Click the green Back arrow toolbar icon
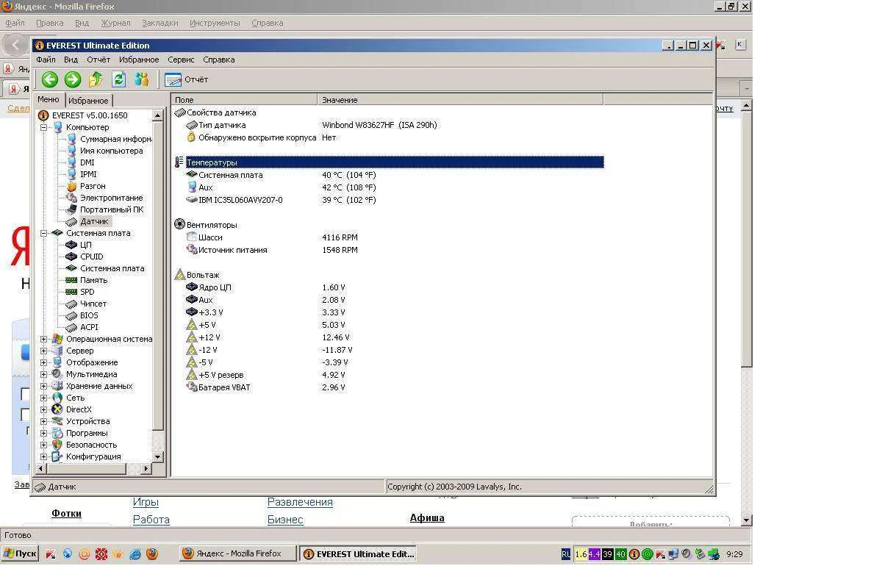This screenshot has height=588, width=882. (x=49, y=79)
